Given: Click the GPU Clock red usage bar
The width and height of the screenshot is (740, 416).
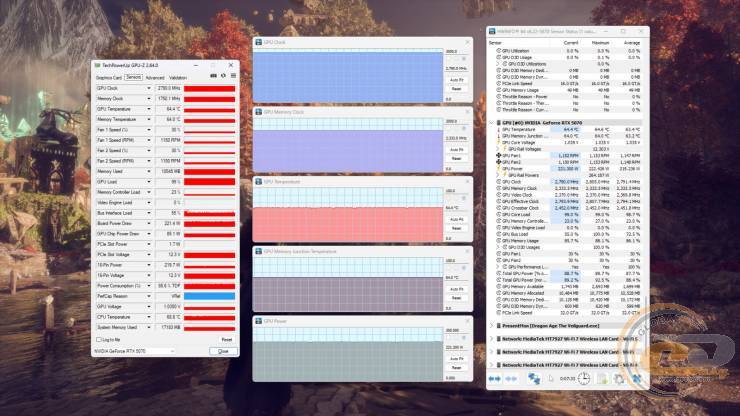Looking at the screenshot, I should point(210,88).
